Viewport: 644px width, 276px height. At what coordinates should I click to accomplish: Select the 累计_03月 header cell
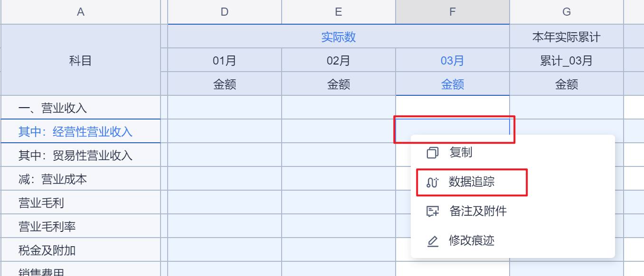567,61
